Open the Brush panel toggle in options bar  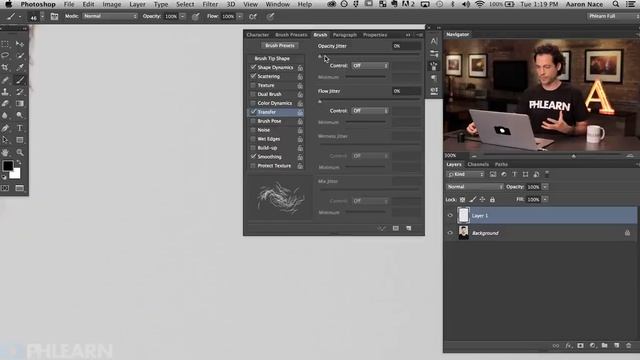54,16
